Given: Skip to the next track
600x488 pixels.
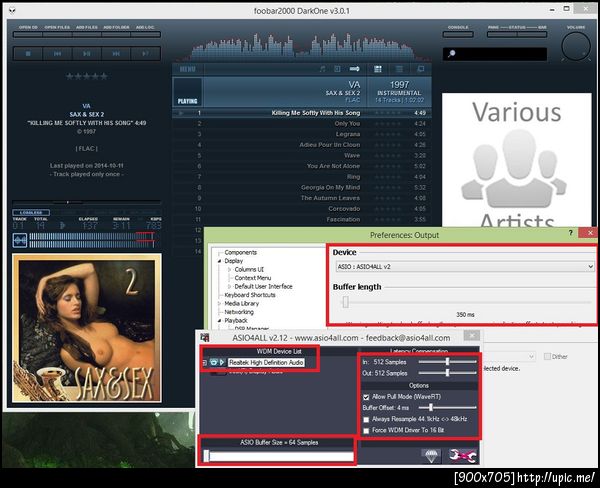Looking at the screenshot, I should click(116, 54).
